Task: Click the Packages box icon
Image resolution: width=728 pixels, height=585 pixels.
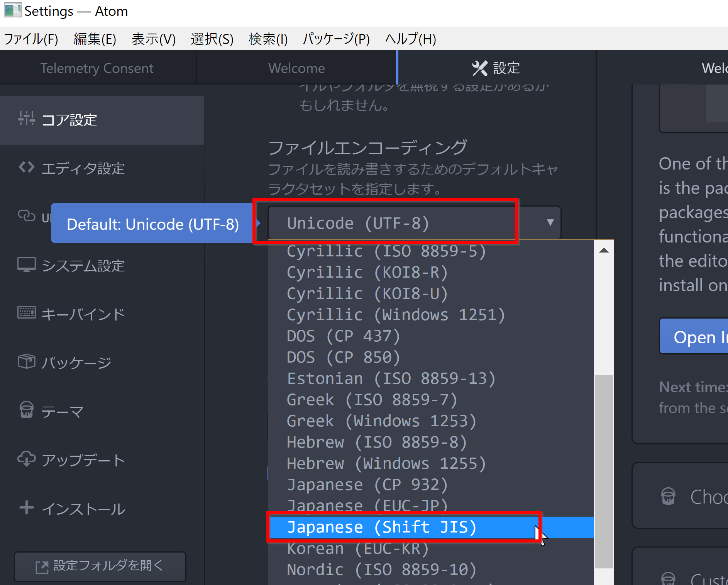Action: [x=27, y=361]
